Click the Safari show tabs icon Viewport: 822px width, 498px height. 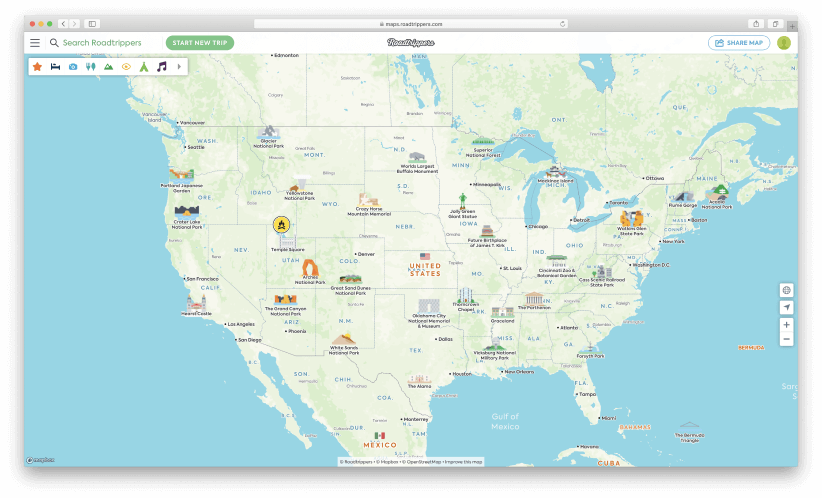(x=775, y=24)
